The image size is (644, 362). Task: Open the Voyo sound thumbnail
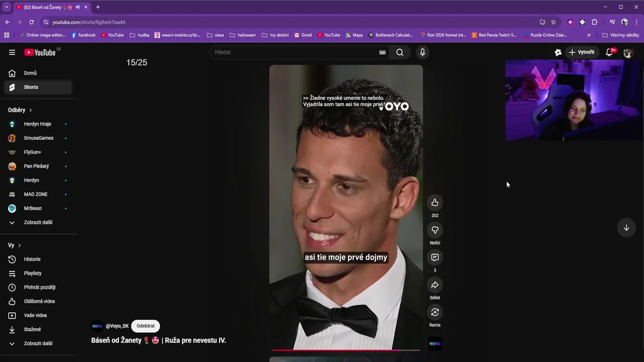(x=435, y=344)
